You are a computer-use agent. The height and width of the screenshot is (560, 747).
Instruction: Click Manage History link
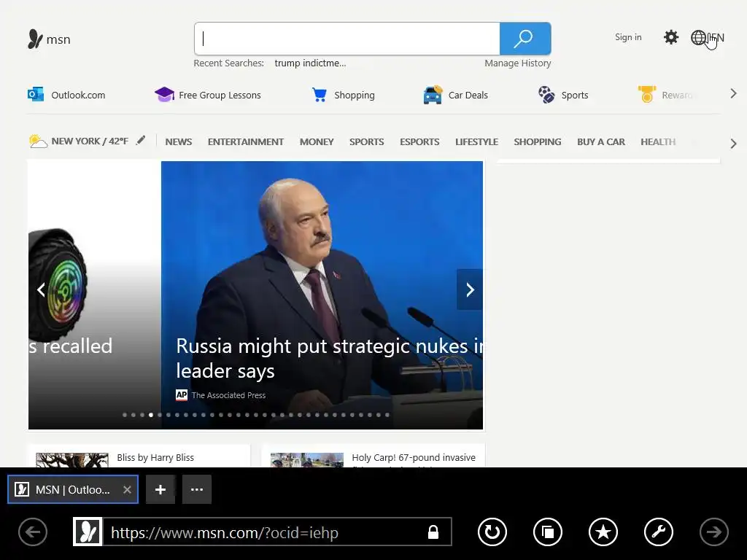click(x=518, y=63)
